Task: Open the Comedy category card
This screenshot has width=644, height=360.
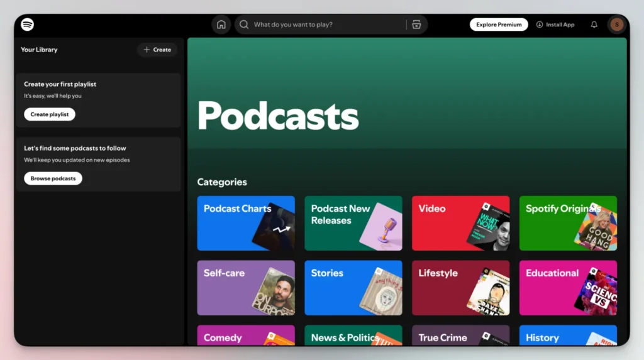Action: (x=246, y=335)
